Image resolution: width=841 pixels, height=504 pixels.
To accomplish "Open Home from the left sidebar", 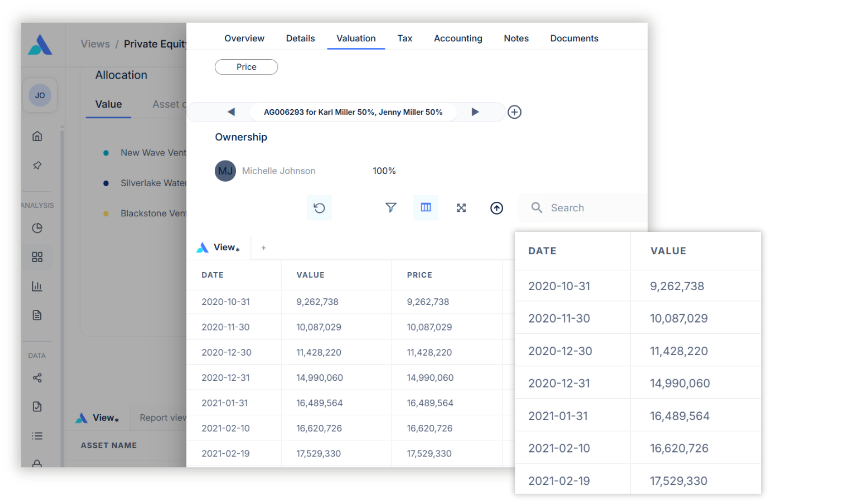I will coord(37,136).
